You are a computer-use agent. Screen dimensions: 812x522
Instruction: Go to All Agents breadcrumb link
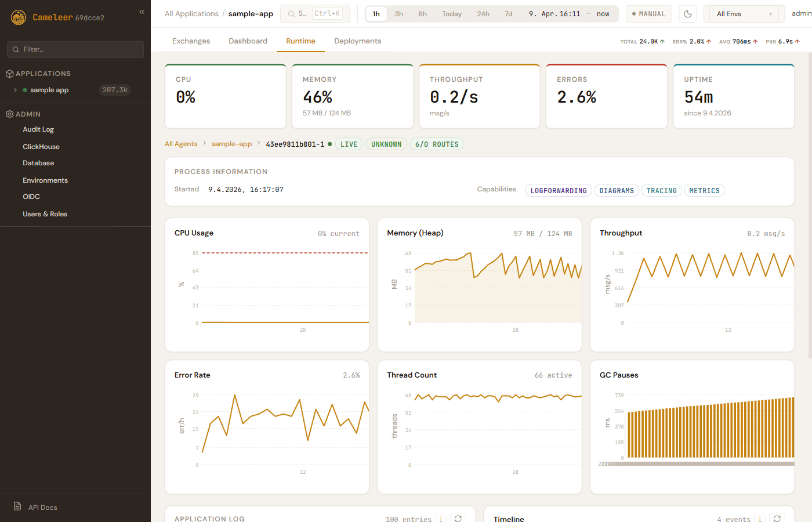(181, 144)
